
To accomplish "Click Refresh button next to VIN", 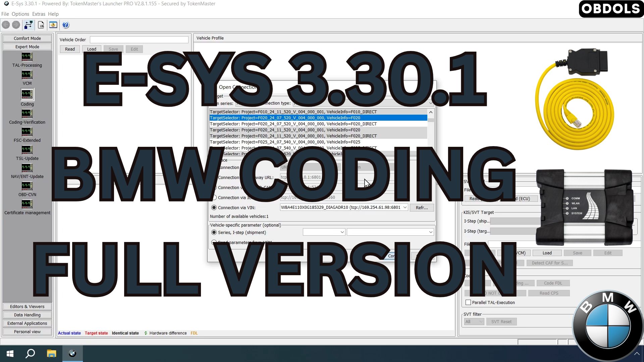I will [x=422, y=207].
